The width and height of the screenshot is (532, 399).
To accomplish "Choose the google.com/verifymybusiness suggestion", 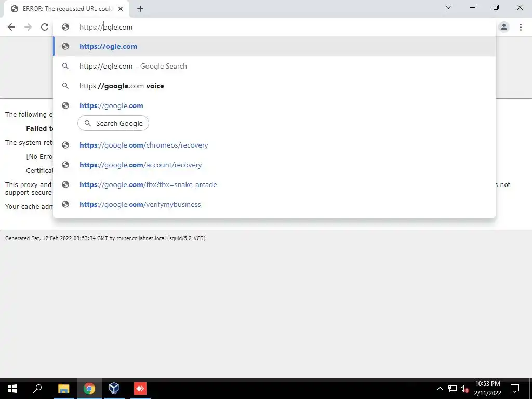I will tap(274, 204).
